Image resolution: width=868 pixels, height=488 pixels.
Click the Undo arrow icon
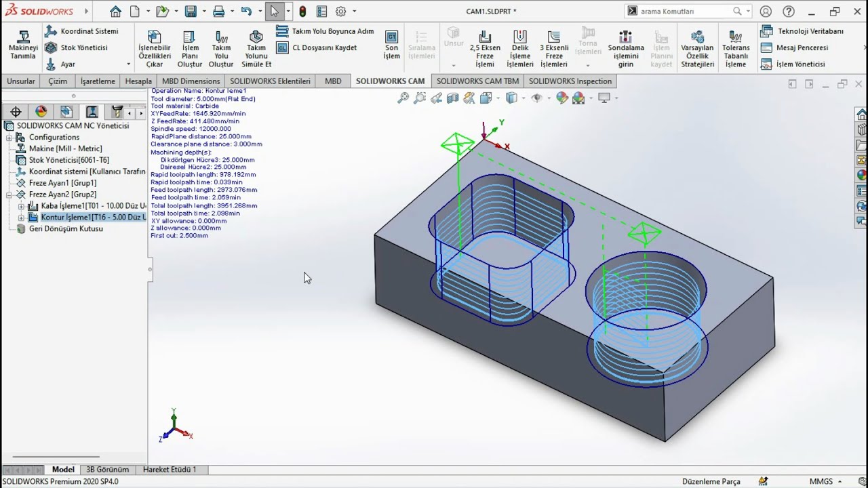click(x=246, y=12)
